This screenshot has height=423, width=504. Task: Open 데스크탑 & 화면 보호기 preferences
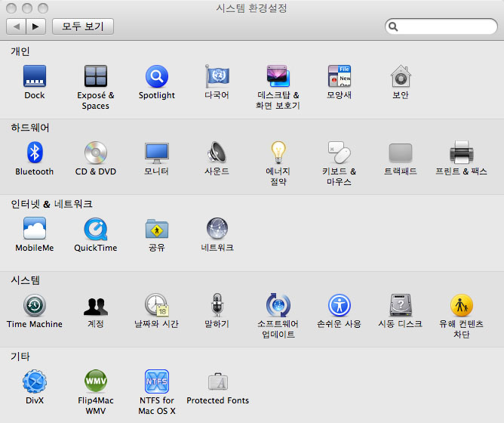point(278,76)
